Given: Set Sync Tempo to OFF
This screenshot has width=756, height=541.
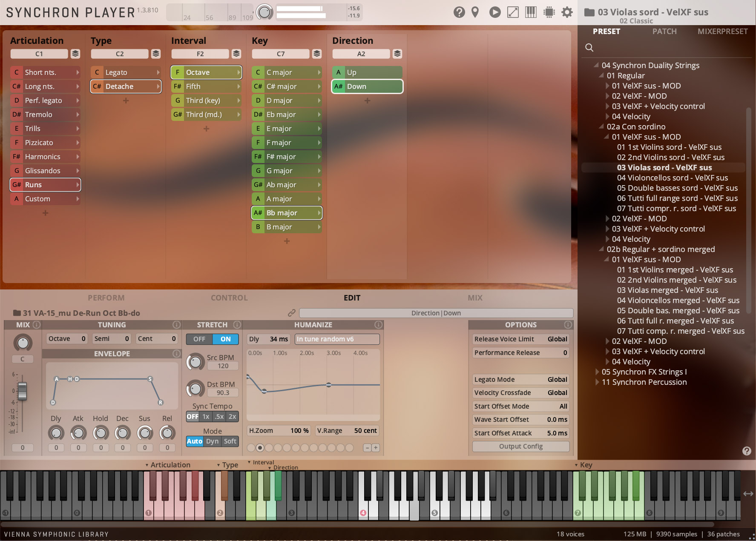Looking at the screenshot, I should [x=193, y=417].
